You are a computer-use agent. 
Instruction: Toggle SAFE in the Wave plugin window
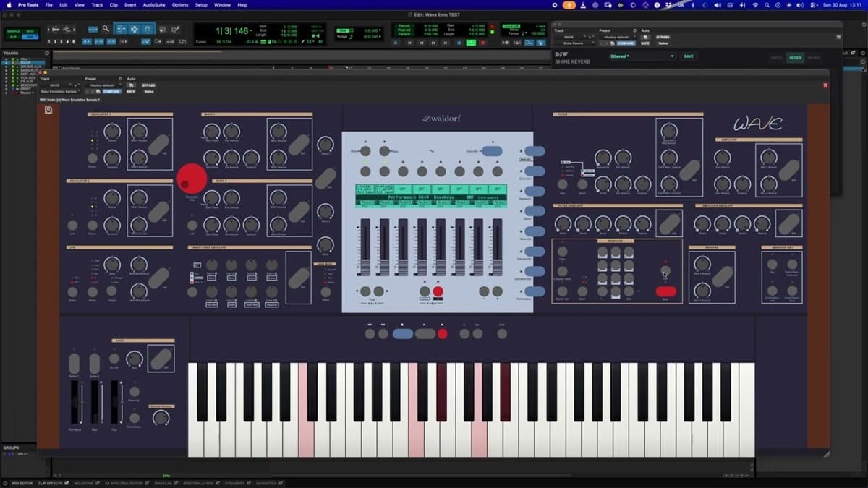[131, 91]
